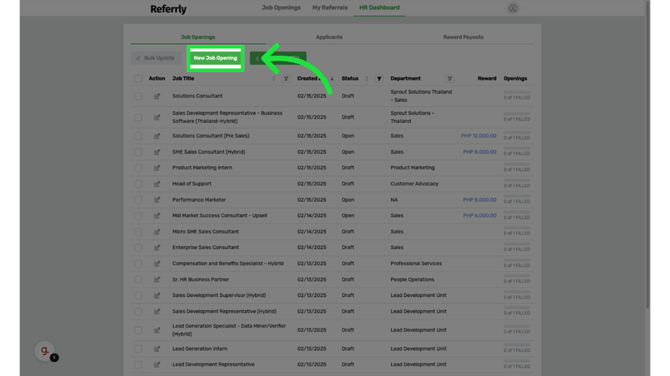Edit the Lead Generation Intern job

157,349
